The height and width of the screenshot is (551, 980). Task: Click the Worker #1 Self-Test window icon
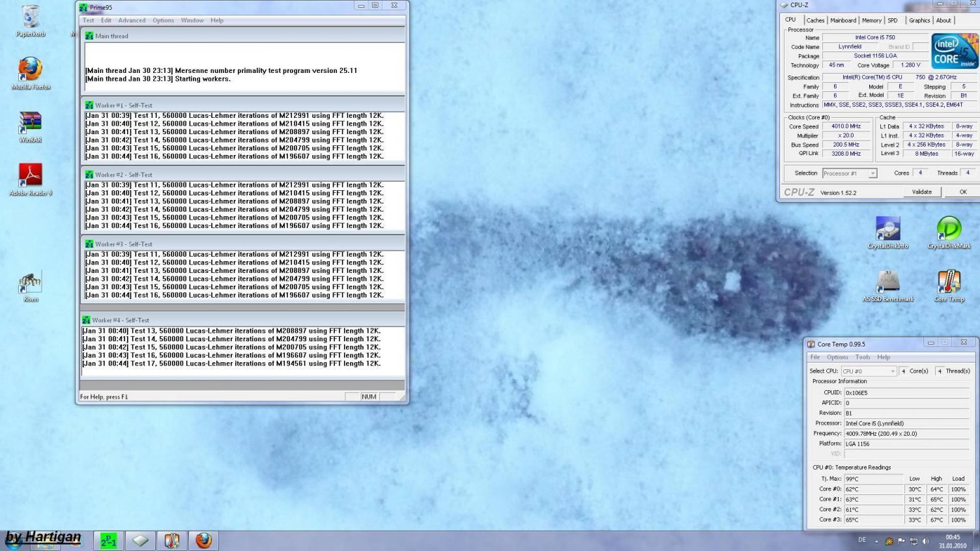89,105
